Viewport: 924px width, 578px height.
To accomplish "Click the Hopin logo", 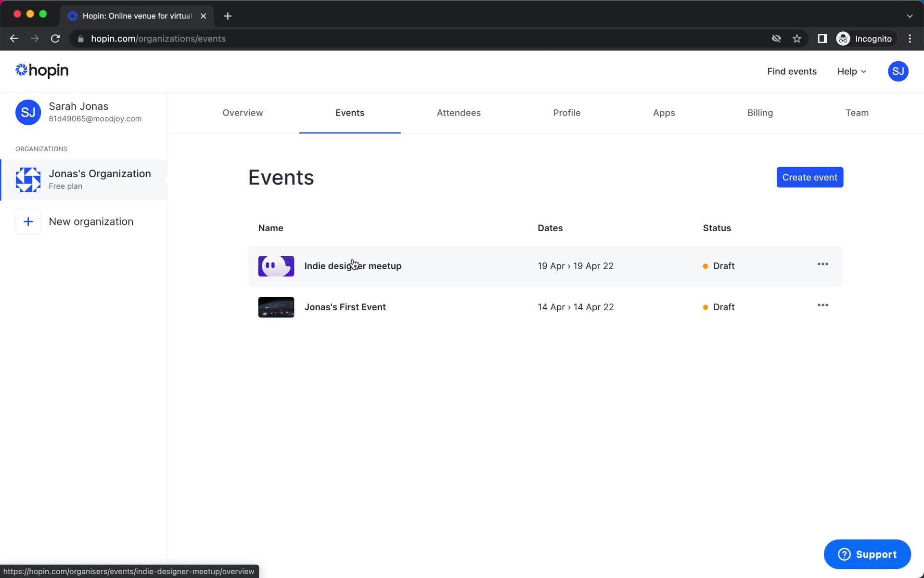I will (42, 71).
